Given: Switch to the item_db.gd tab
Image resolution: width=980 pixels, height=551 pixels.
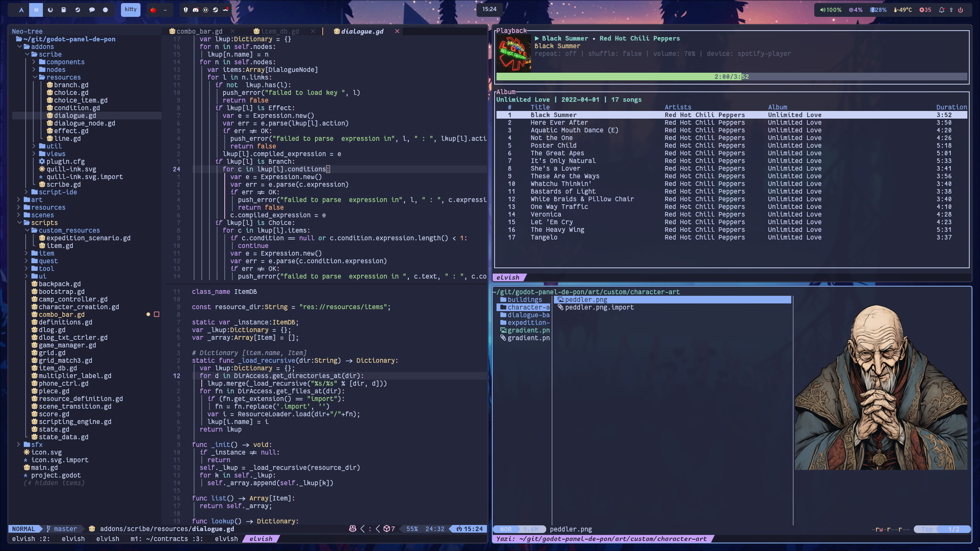Looking at the screenshot, I should 279,31.
